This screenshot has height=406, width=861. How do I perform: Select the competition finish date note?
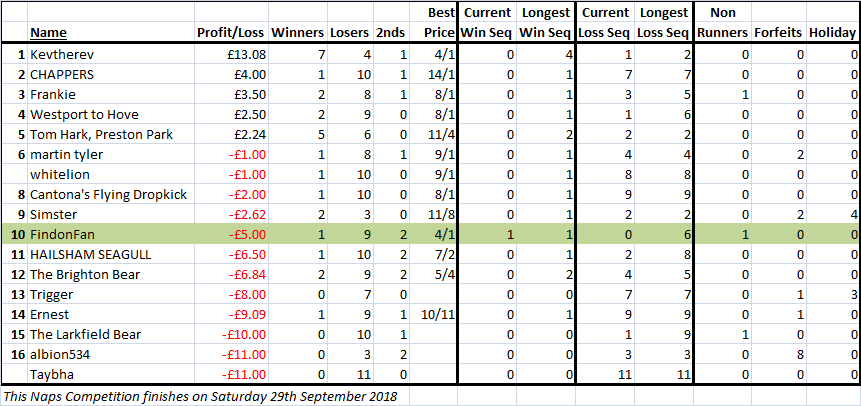[x=199, y=396]
